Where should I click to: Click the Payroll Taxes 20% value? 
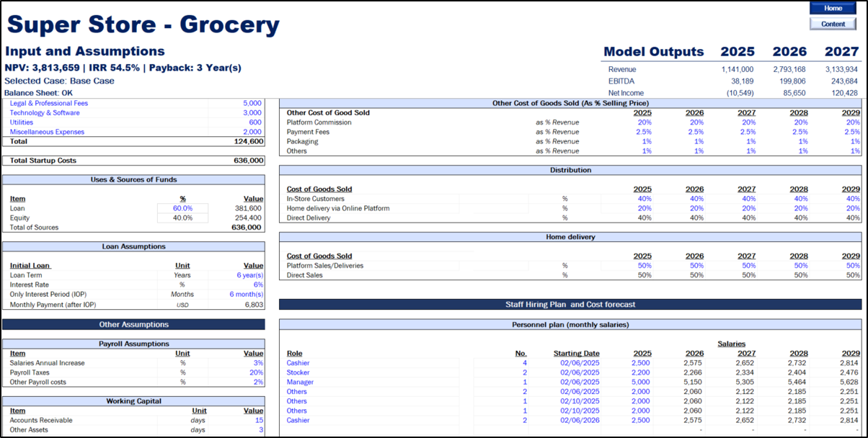pyautogui.click(x=255, y=372)
